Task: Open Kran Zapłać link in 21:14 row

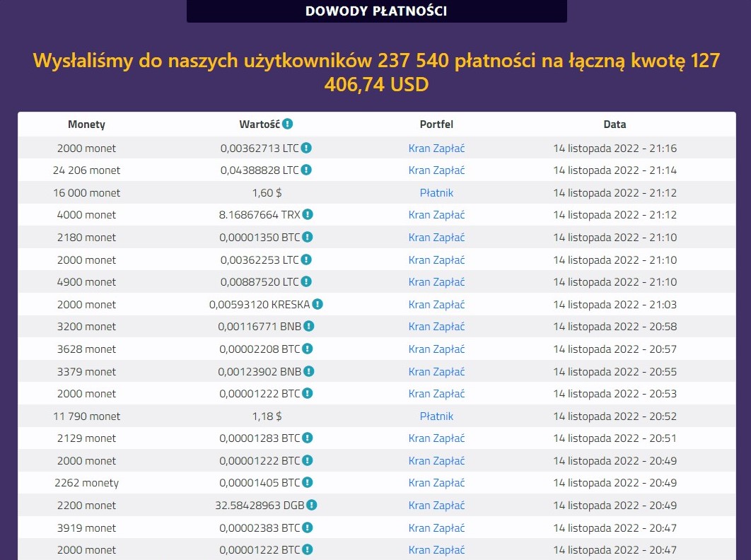Action: pyautogui.click(x=436, y=170)
